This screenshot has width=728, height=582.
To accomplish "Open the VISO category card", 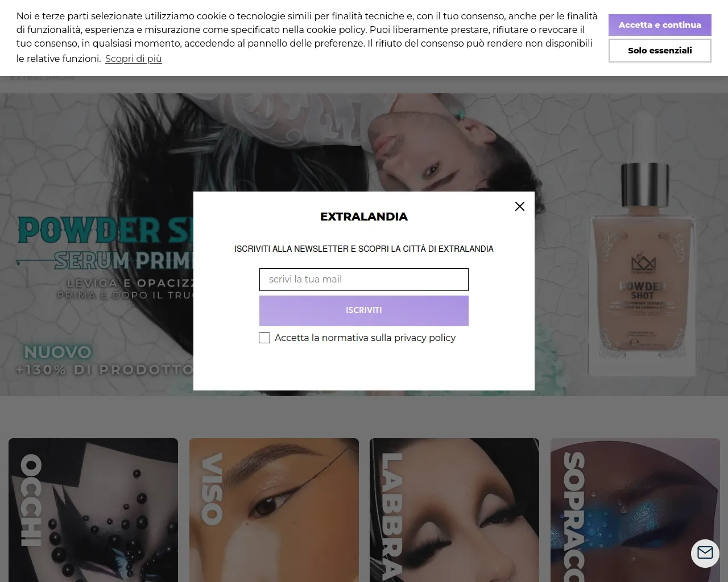I will click(274, 510).
